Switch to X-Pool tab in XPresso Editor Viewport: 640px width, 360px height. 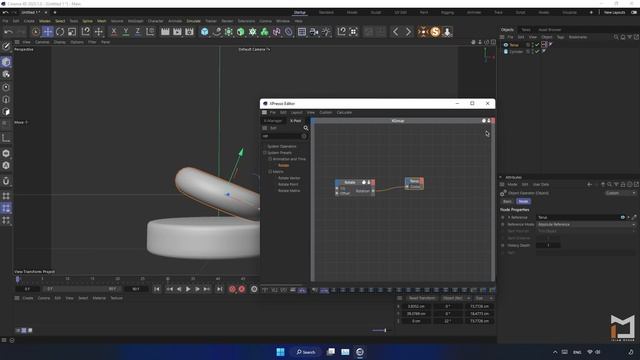click(x=296, y=121)
